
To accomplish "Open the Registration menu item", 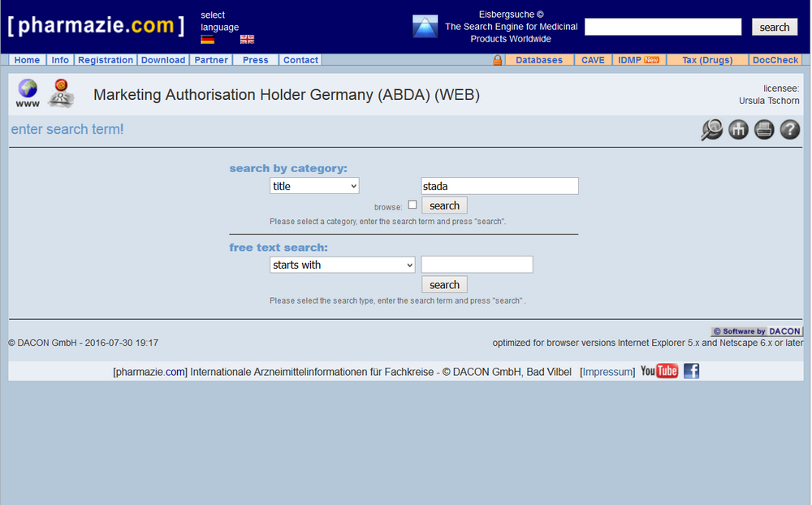I will point(106,59).
